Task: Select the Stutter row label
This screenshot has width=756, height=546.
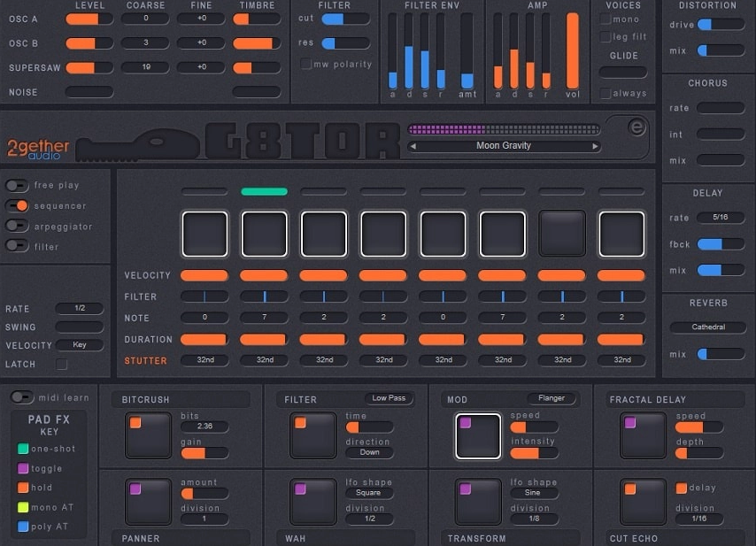Action: click(145, 360)
